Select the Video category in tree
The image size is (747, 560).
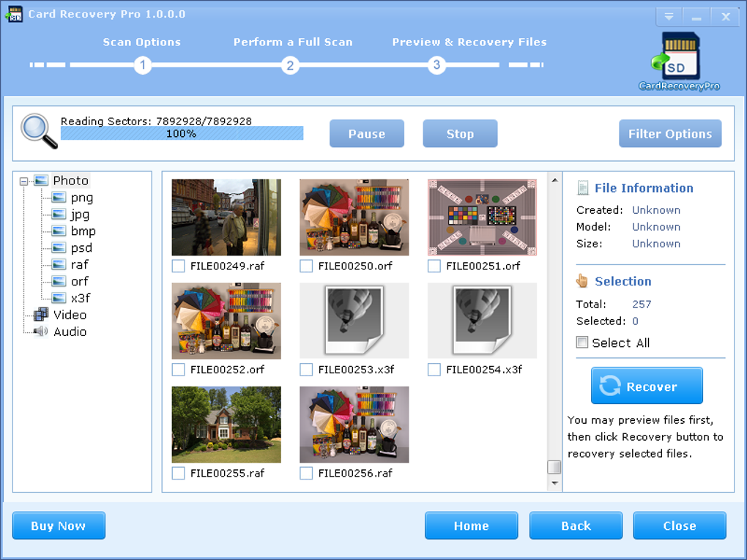(x=70, y=315)
